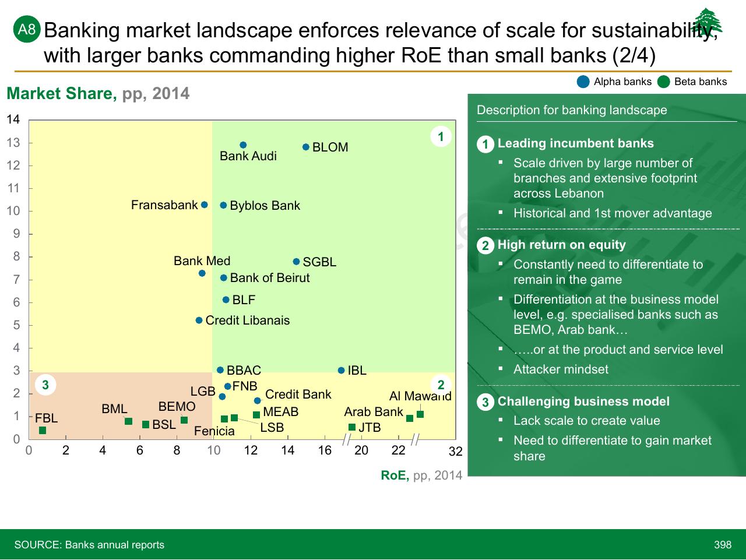Click the SOURCE: Banks annual reports footer

point(89,545)
